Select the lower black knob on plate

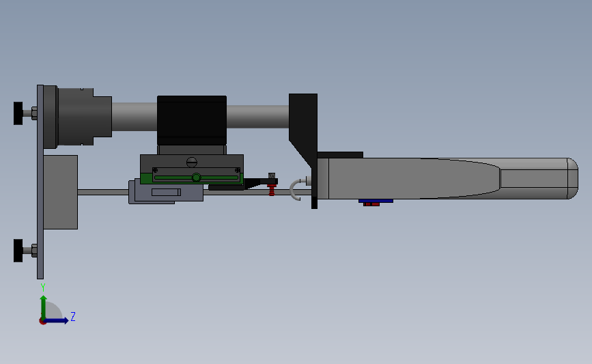18,251
